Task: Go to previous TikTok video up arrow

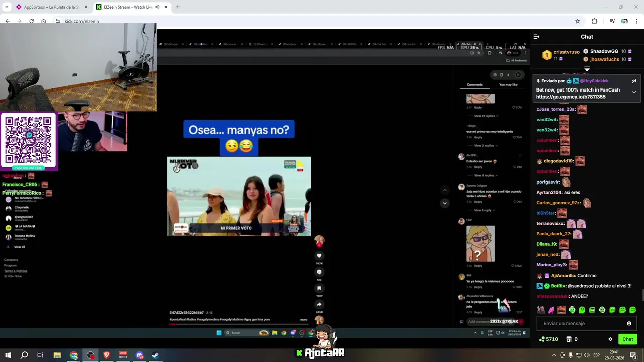Action: click(x=444, y=190)
